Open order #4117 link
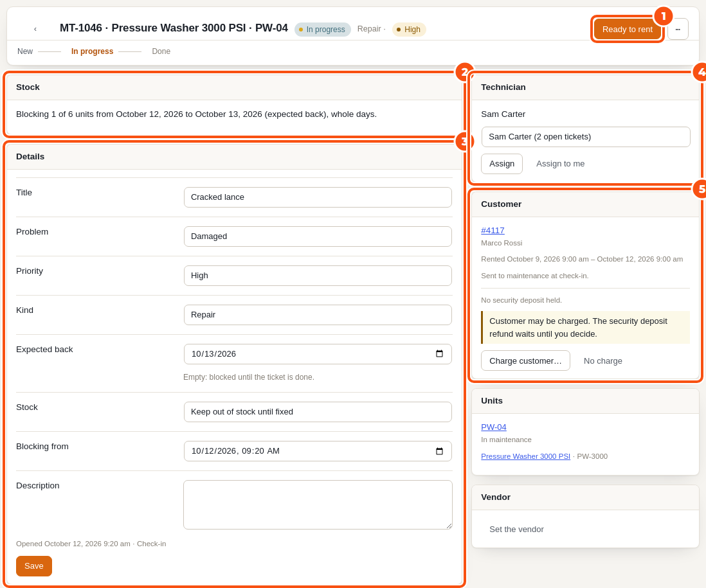This screenshot has width=706, height=588. pos(493,230)
